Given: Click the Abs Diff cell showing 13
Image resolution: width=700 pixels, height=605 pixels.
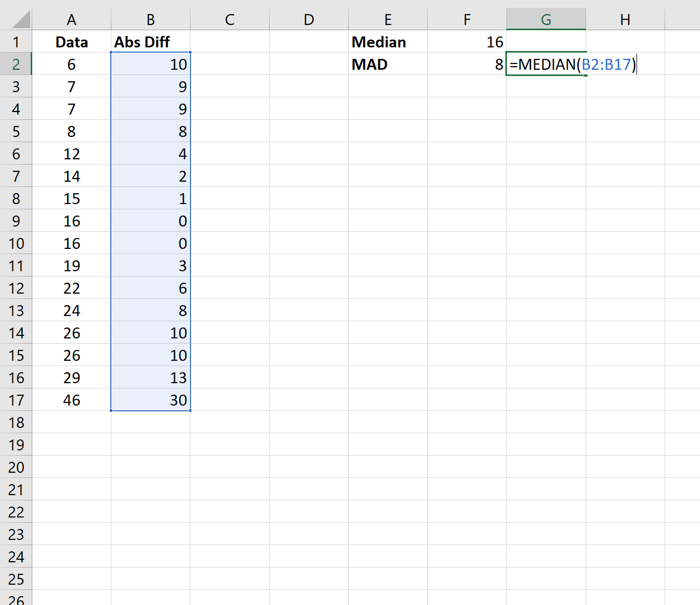Looking at the screenshot, I should click(151, 378).
